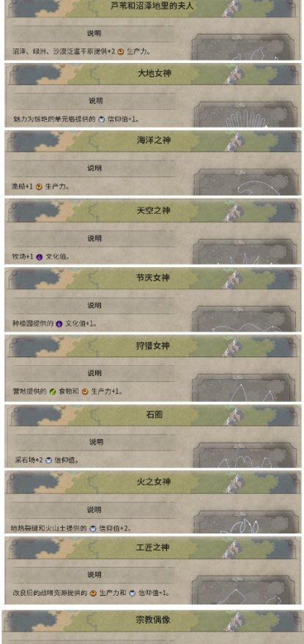Choose the 火之女神 pantheon header
Image resolution: width=304 pixels, height=644 pixels.
153,482
